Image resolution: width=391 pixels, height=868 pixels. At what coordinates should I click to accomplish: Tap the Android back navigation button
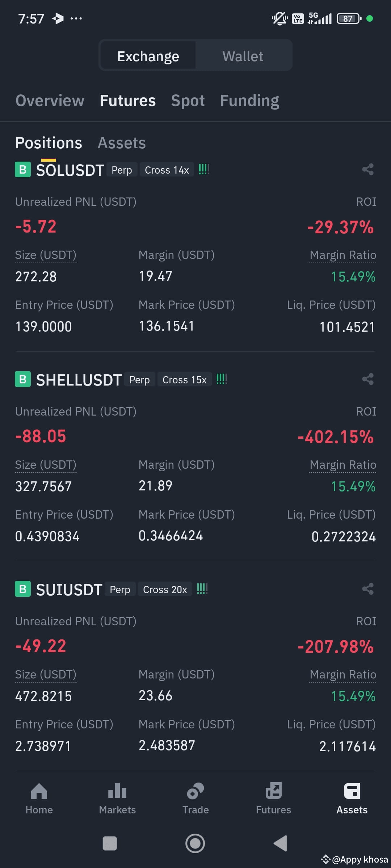[280, 843]
